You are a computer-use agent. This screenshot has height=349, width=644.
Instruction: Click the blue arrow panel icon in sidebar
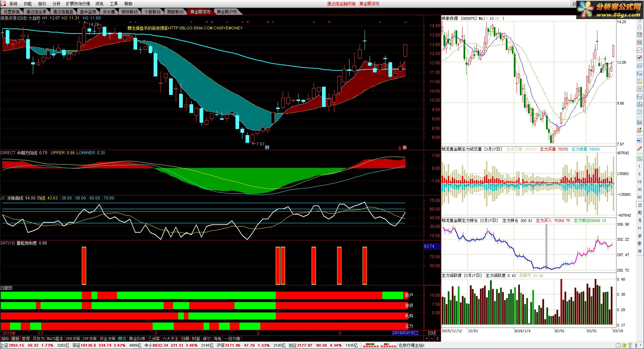639,140
